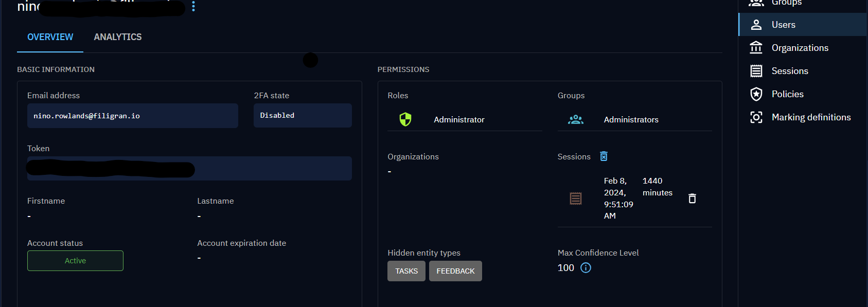Show Max Confidence Level info tooltip icon
The image size is (868, 307).
coord(586,268)
